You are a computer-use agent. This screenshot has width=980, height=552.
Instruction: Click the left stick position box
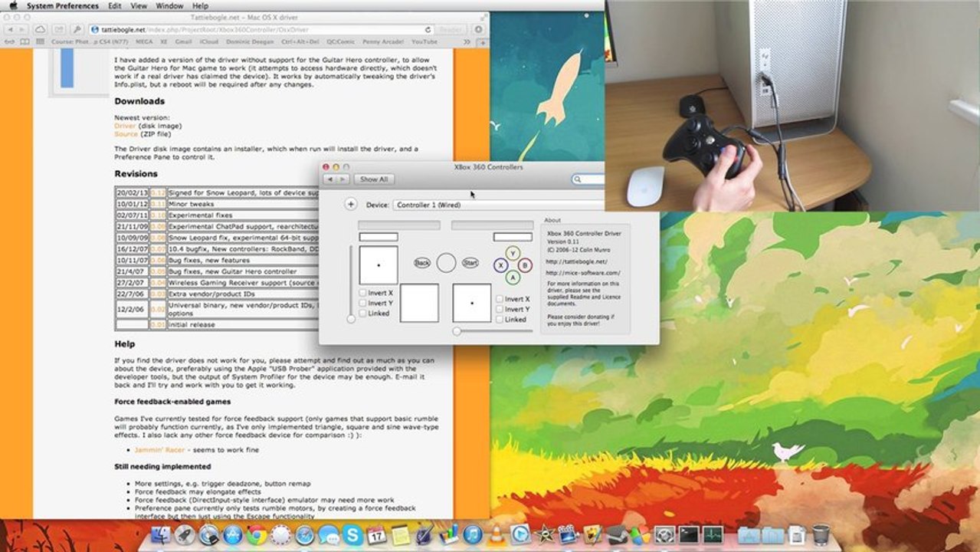coord(379,265)
